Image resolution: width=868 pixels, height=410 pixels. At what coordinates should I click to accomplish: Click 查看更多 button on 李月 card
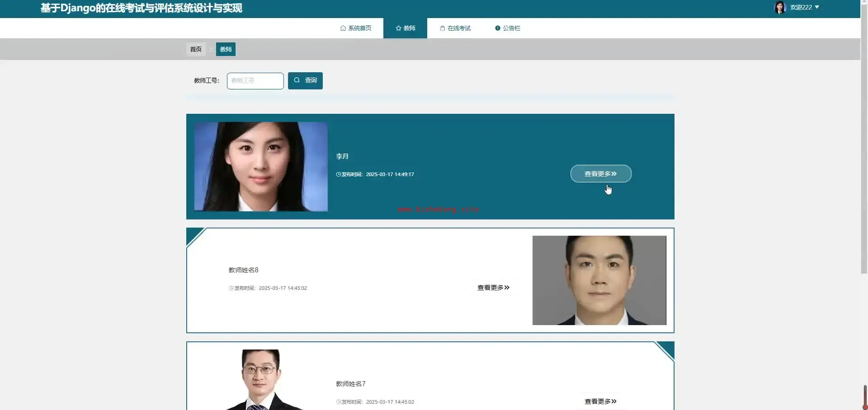(x=601, y=173)
